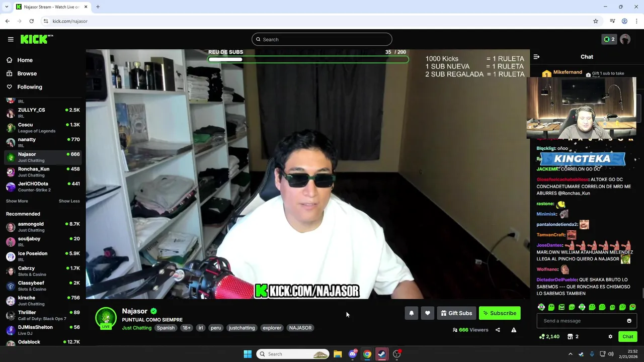The image size is (644, 362).
Task: Open the chat settings gear
Action: point(610,336)
